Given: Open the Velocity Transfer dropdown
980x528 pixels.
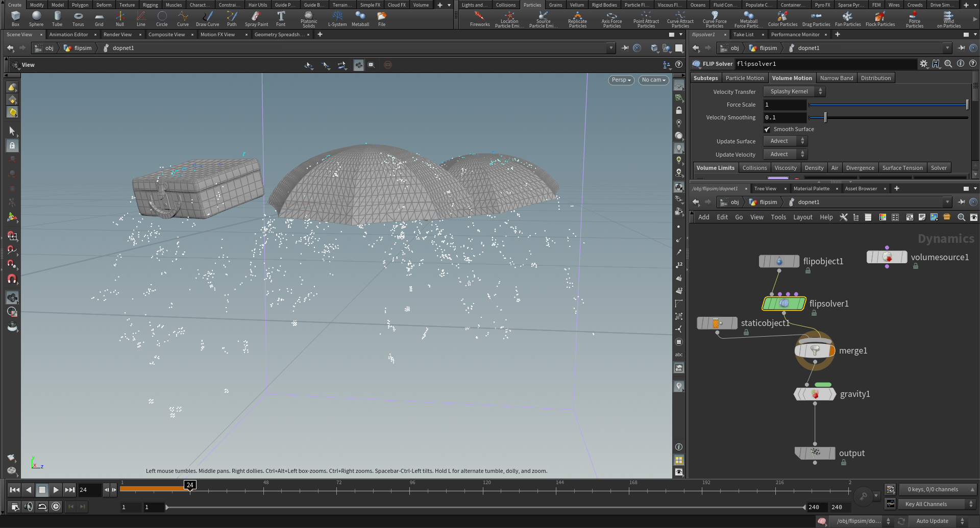Looking at the screenshot, I should (794, 92).
